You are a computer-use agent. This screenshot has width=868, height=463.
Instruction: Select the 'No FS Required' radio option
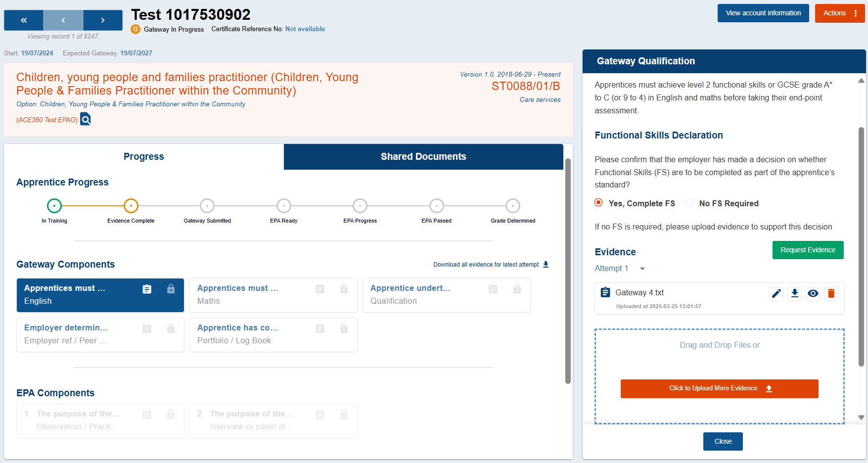click(x=689, y=203)
